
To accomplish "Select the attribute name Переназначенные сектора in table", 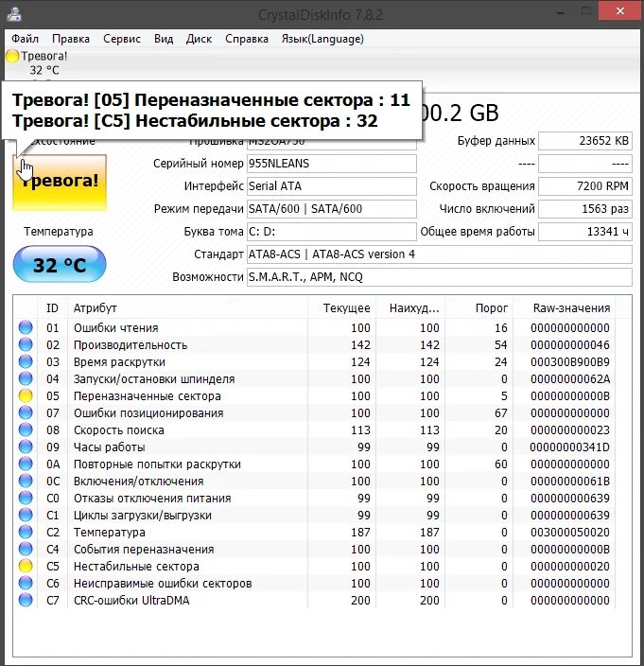I will [147, 395].
